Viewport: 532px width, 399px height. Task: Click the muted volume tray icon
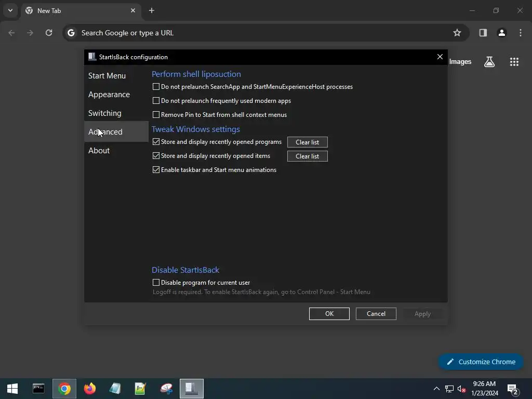click(461, 389)
